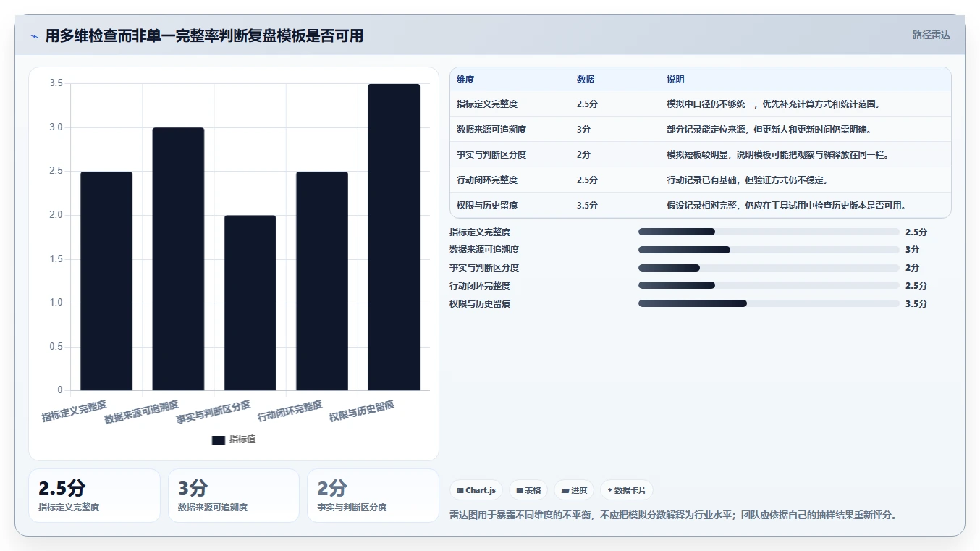Select the 权限与历史留痕 bar in the chart
Screen dimensions: 980x551
[x=394, y=237]
